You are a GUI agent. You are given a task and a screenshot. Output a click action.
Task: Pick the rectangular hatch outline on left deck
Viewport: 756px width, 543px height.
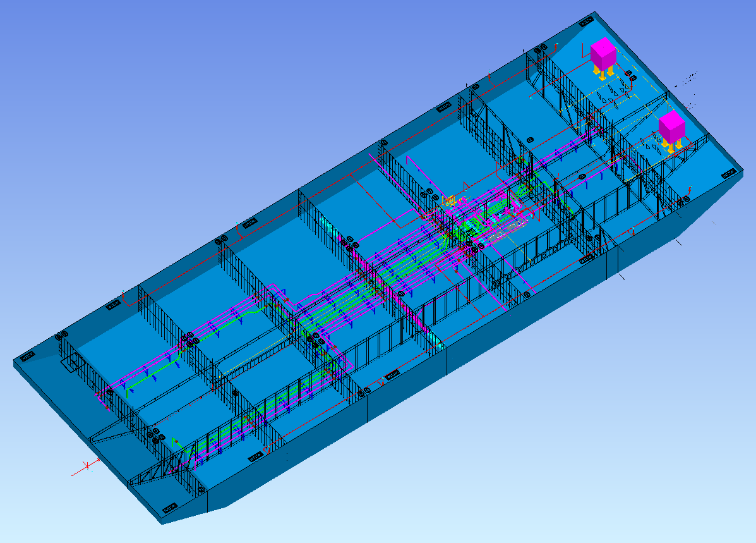(x=70, y=363)
